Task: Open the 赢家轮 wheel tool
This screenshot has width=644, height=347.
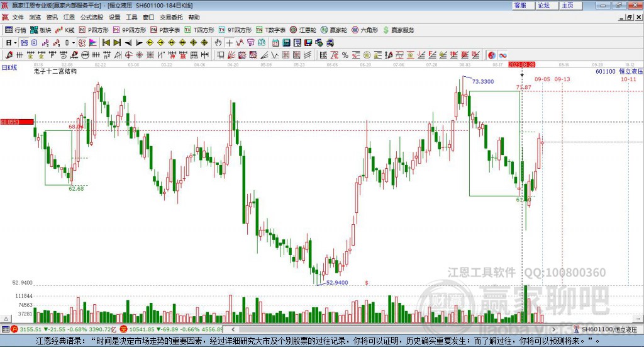Action: [334, 30]
